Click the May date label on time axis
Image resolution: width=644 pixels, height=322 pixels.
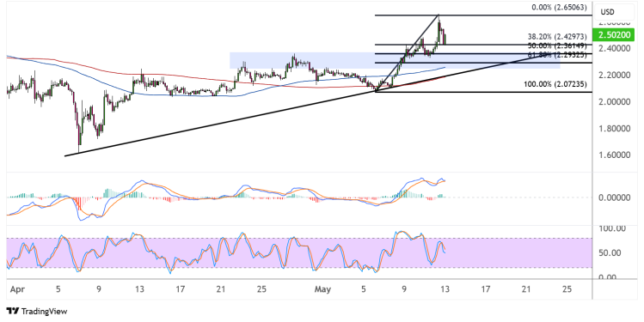322,289
